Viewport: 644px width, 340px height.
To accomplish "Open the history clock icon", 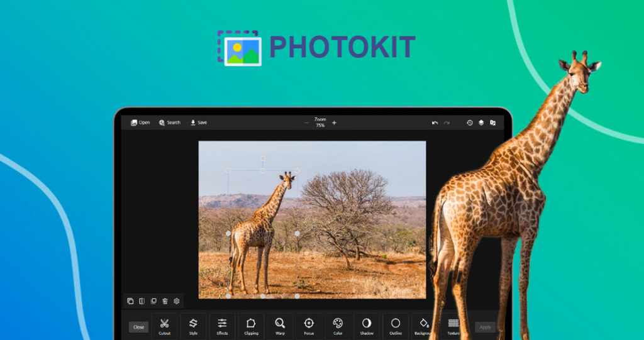I will [x=469, y=123].
